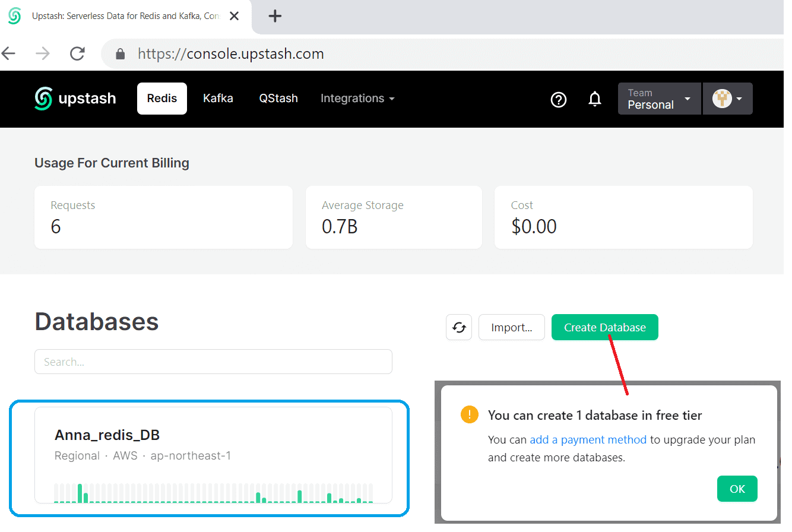Viewport: 792px width, 532px height.
Task: Open the notifications bell
Action: (x=595, y=99)
